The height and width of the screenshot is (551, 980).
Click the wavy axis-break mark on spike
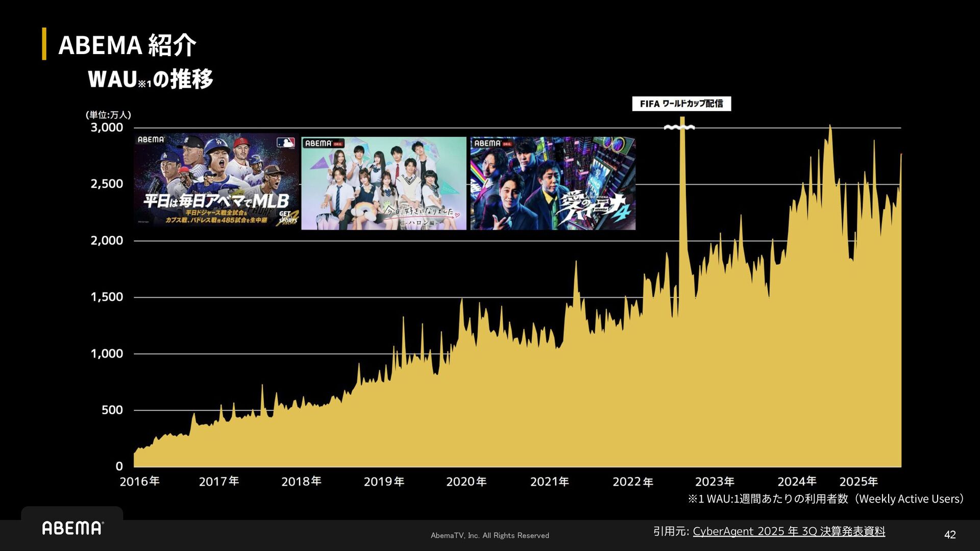tap(679, 127)
